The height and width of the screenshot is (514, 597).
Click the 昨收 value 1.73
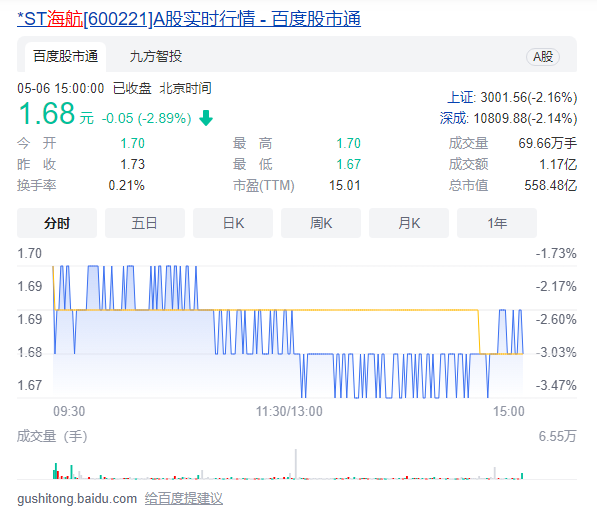(x=132, y=164)
